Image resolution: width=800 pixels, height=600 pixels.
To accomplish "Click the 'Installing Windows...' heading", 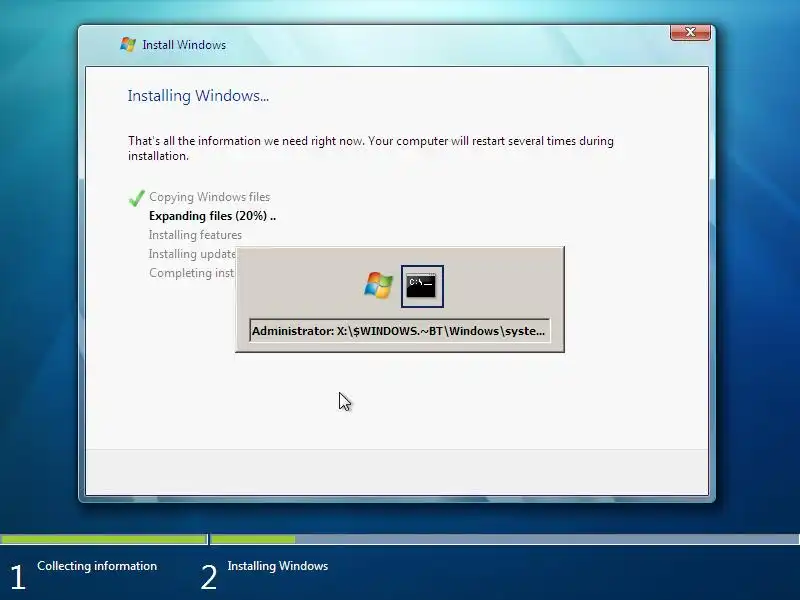I will [x=198, y=95].
